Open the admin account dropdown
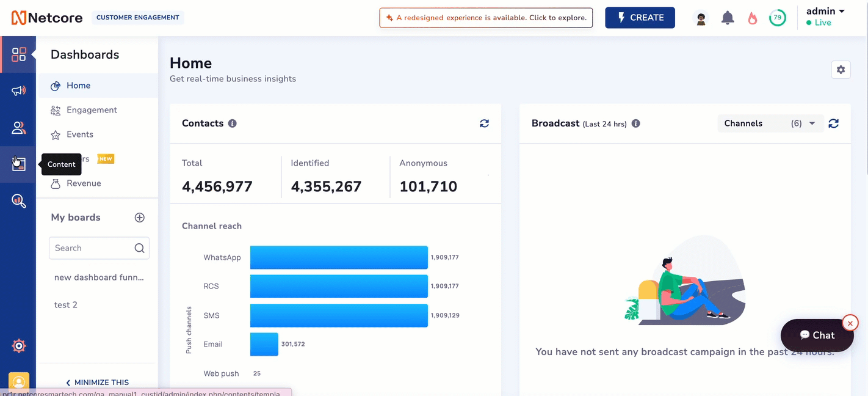 click(825, 11)
